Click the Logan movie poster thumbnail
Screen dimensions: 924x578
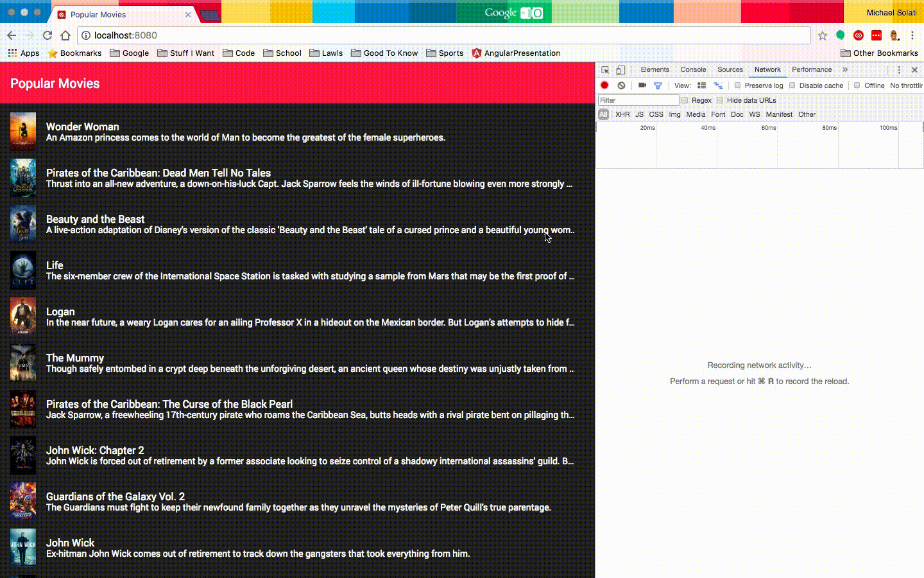pos(23,317)
